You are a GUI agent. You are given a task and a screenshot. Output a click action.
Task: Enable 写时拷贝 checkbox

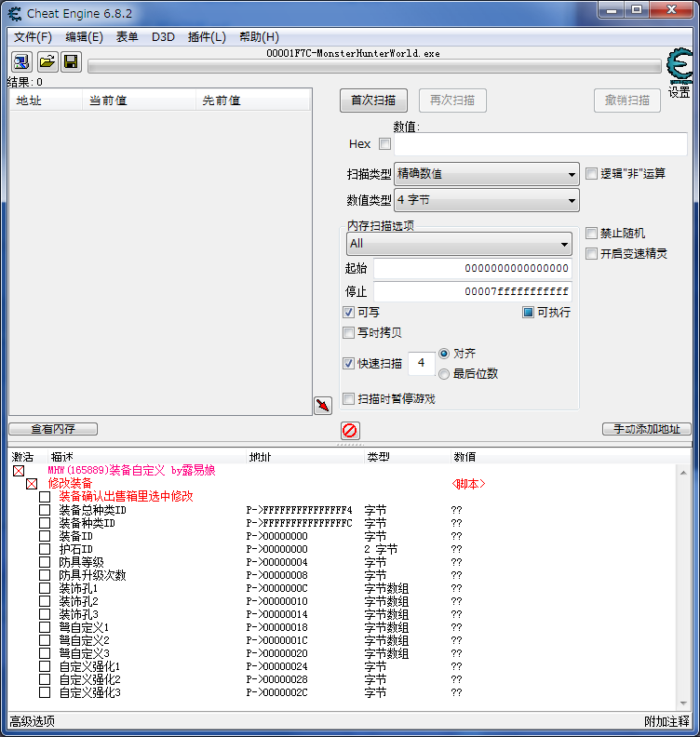348,333
